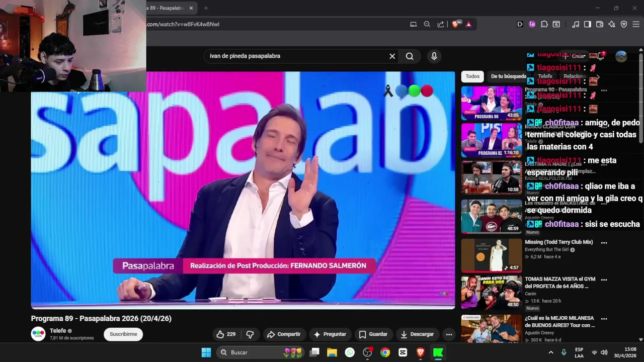
Task: Open a new browser tab
Action: tap(206, 8)
